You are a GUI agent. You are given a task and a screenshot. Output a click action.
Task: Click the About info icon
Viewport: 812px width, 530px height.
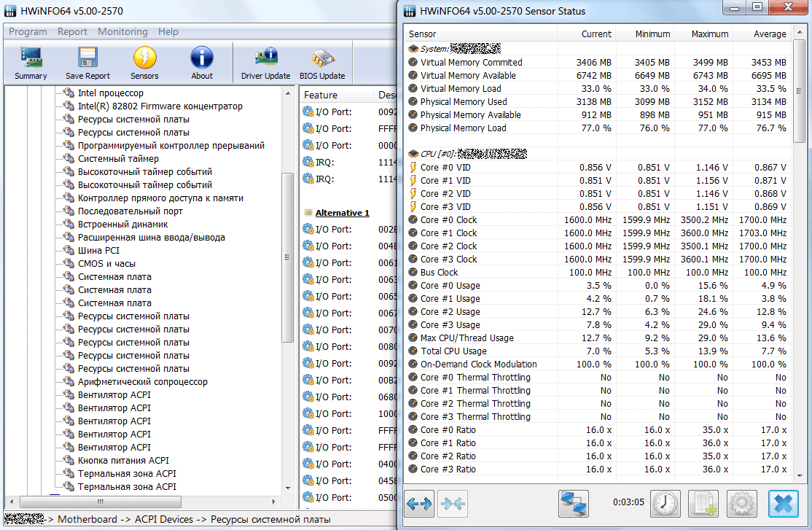[202, 63]
